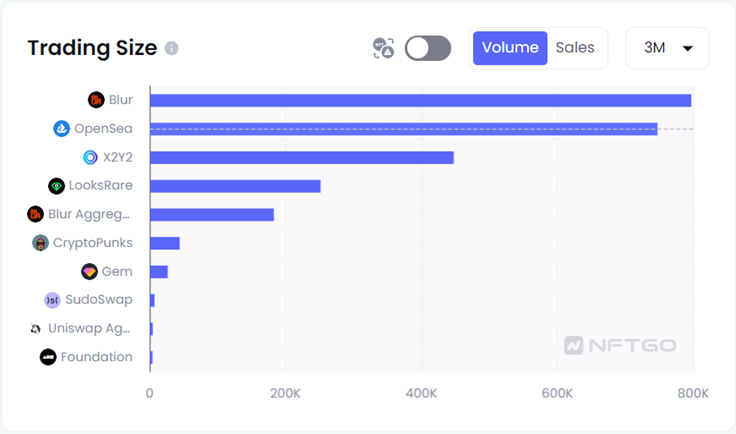Click the Blur volume bar
Image resolution: width=736 pixels, height=434 pixels.
(x=420, y=100)
